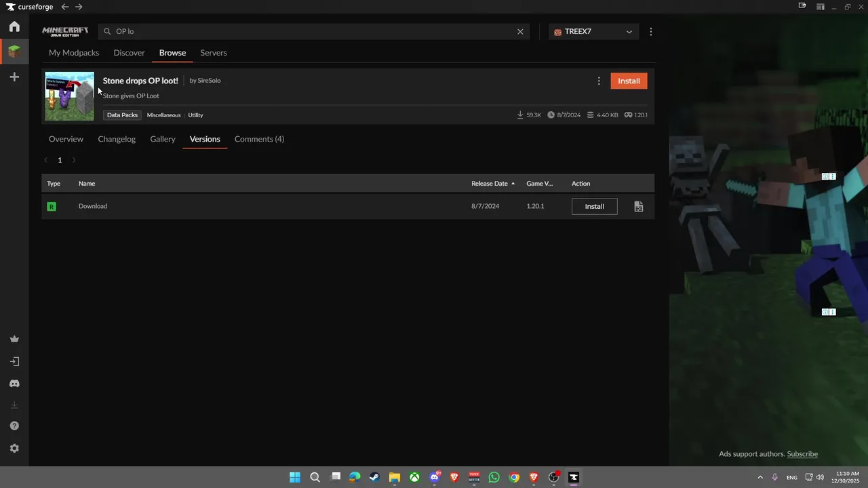Image resolution: width=868 pixels, height=488 pixels.
Task: Open WhatsApp from the taskbar
Action: (x=494, y=477)
